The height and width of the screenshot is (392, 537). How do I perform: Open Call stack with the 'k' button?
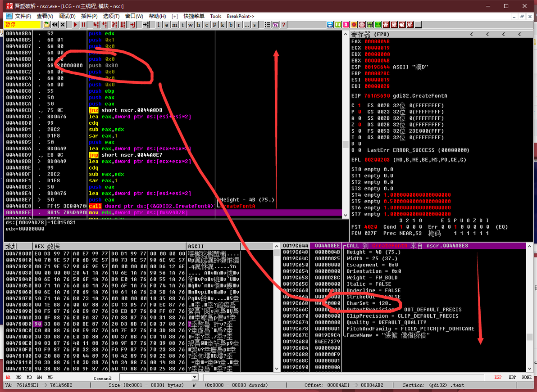[x=223, y=25]
